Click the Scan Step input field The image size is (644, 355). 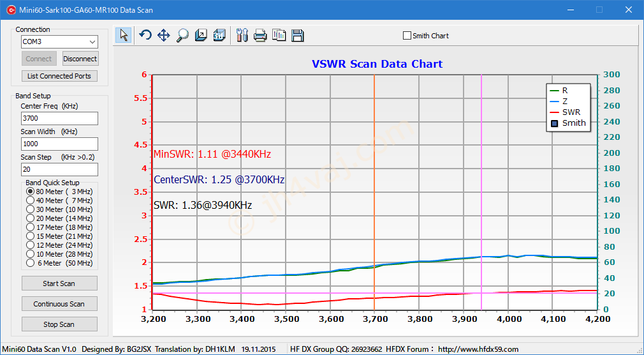[x=59, y=169]
